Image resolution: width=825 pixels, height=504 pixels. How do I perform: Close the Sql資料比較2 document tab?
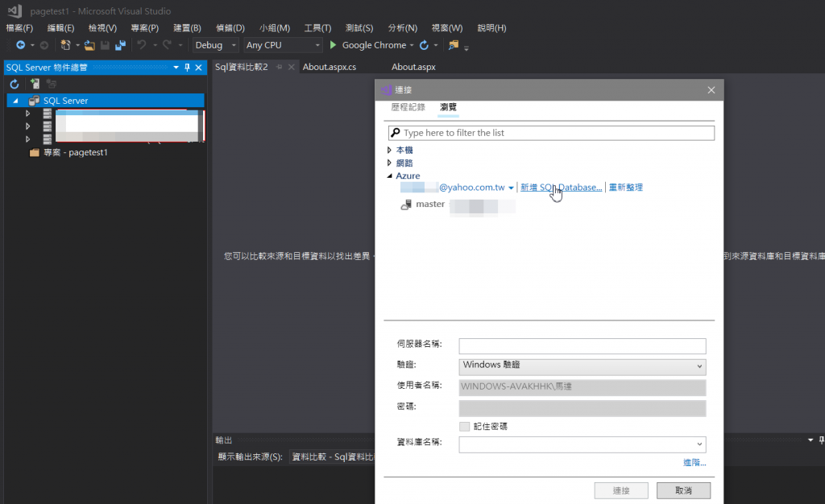(291, 67)
